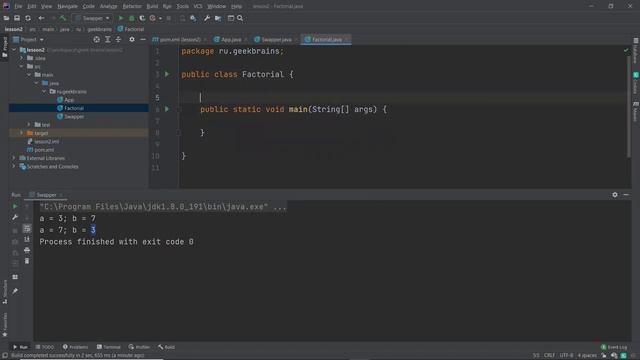Hide the Run panel with minus icon
The width and height of the screenshot is (640, 360).
626,195
